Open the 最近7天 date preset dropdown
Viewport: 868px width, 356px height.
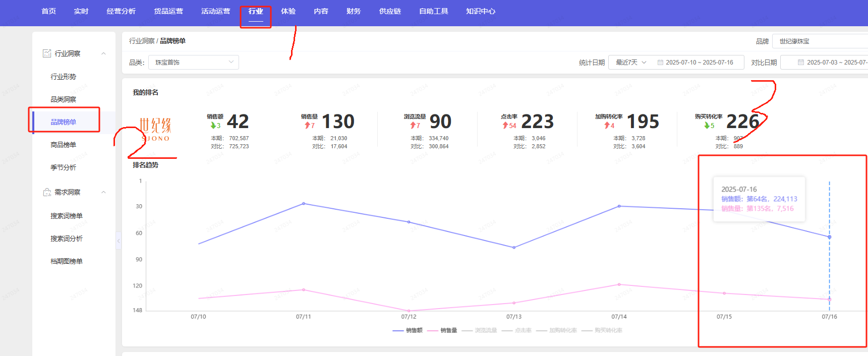(630, 63)
